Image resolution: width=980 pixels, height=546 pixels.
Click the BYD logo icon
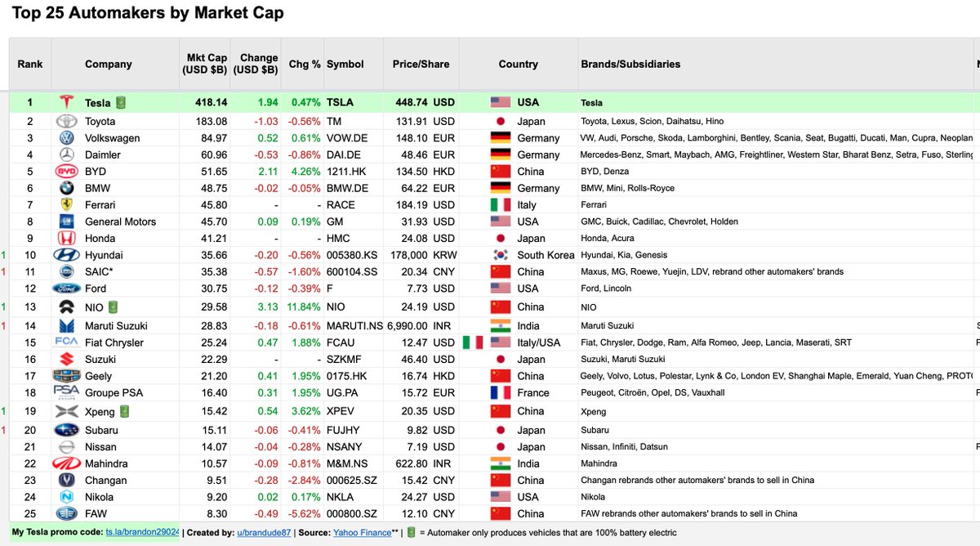(66, 172)
